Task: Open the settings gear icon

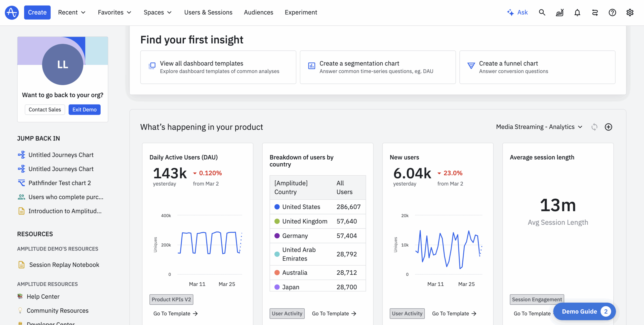Action: pos(630,12)
